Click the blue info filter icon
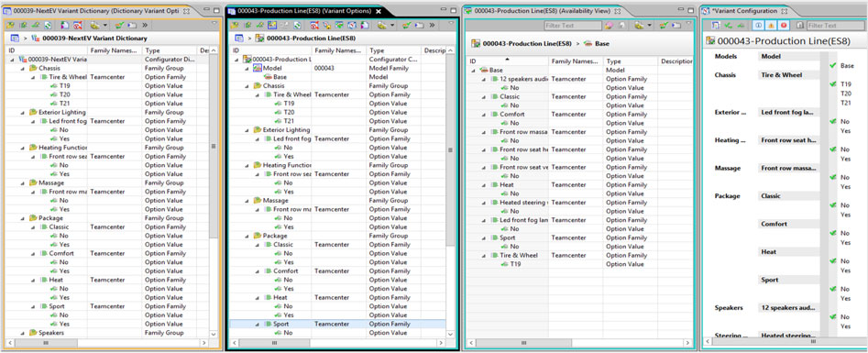The height and width of the screenshot is (353, 868). 759,26
